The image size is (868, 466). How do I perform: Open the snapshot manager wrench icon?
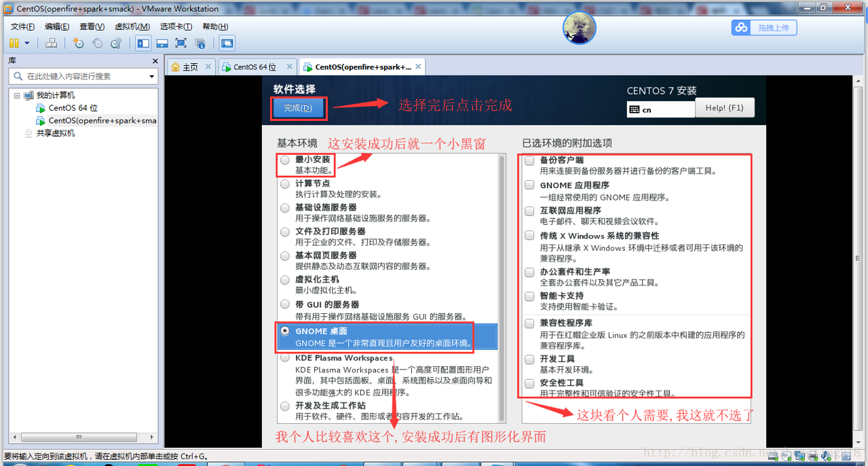pyautogui.click(x=116, y=43)
